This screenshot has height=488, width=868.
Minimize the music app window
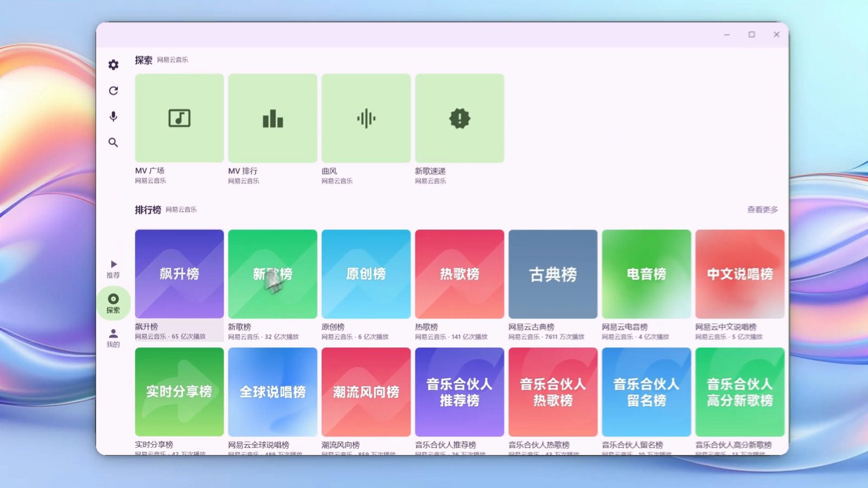(726, 34)
